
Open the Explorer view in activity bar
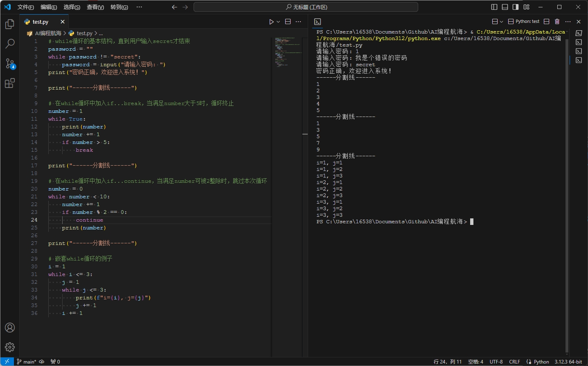(x=10, y=25)
